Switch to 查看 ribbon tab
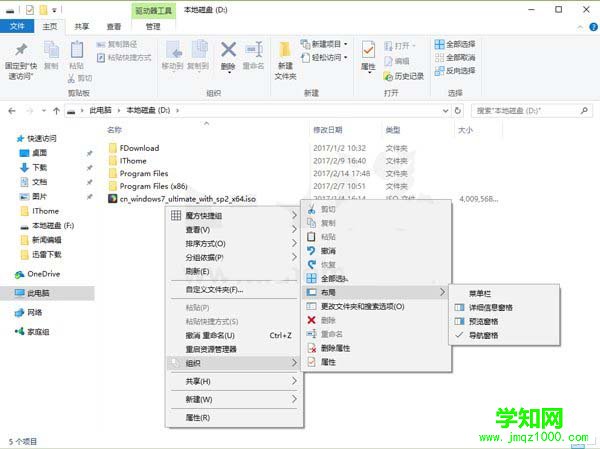The width and height of the screenshot is (600, 449). [x=114, y=26]
